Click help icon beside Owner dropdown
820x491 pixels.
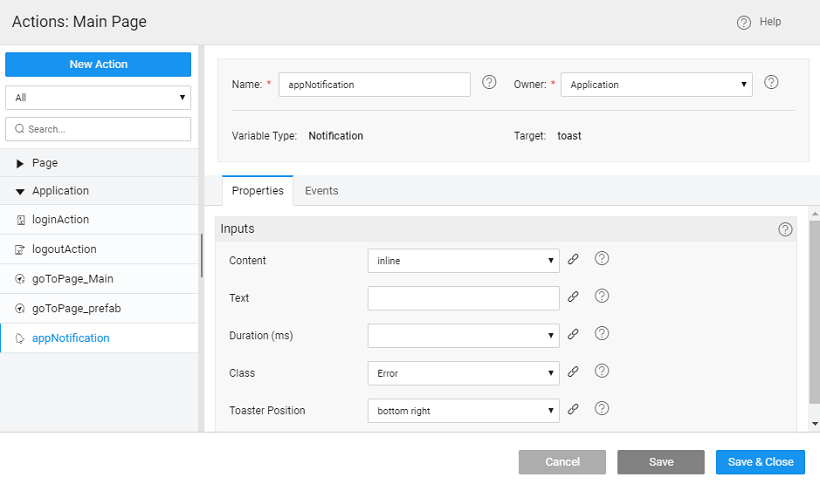click(x=771, y=83)
